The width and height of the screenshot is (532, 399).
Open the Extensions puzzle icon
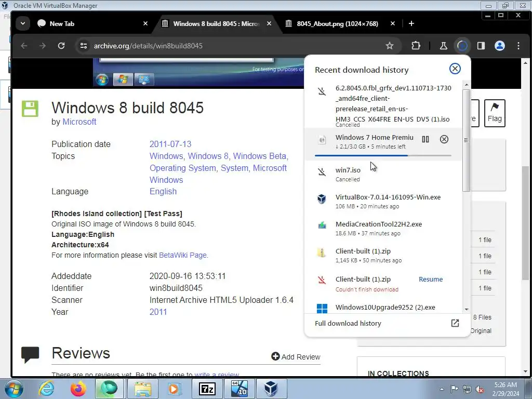coord(416,46)
